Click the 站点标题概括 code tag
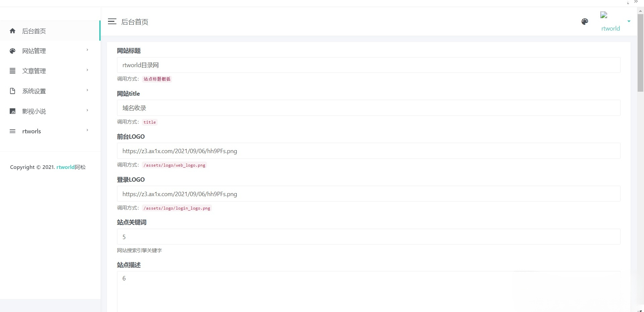 [x=156, y=79]
